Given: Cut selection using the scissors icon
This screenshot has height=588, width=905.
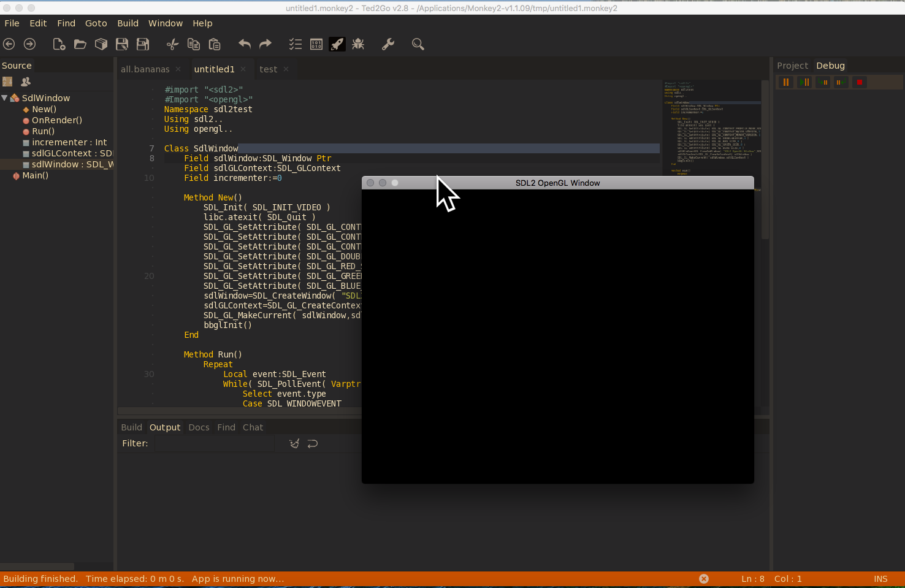Looking at the screenshot, I should (x=172, y=44).
